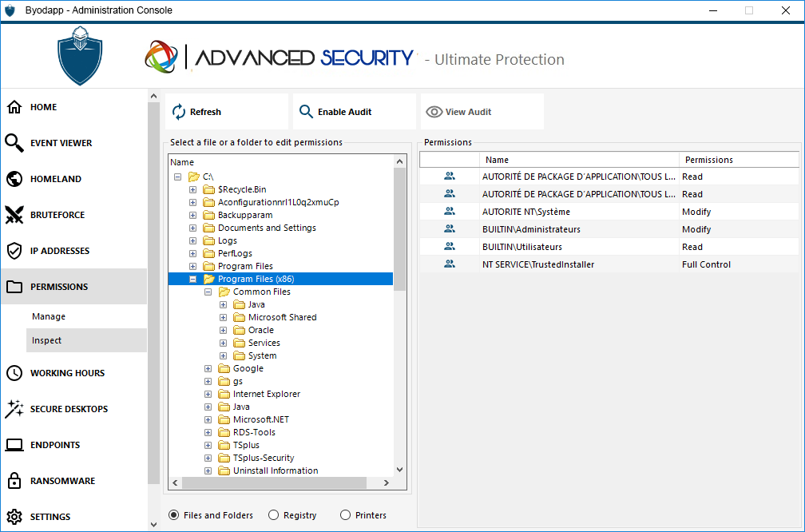This screenshot has width=805, height=532.
Task: Click the Endpoints laptop icon
Action: [x=14, y=445]
